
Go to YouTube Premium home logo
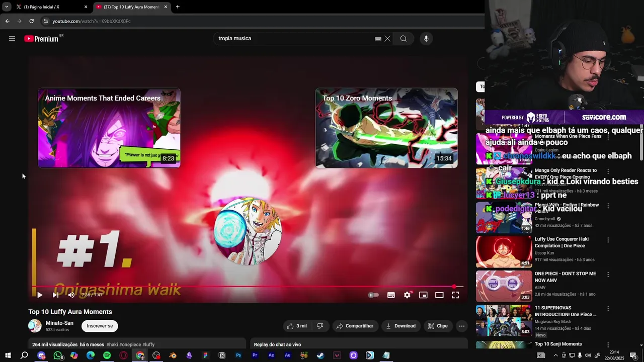coord(41,39)
